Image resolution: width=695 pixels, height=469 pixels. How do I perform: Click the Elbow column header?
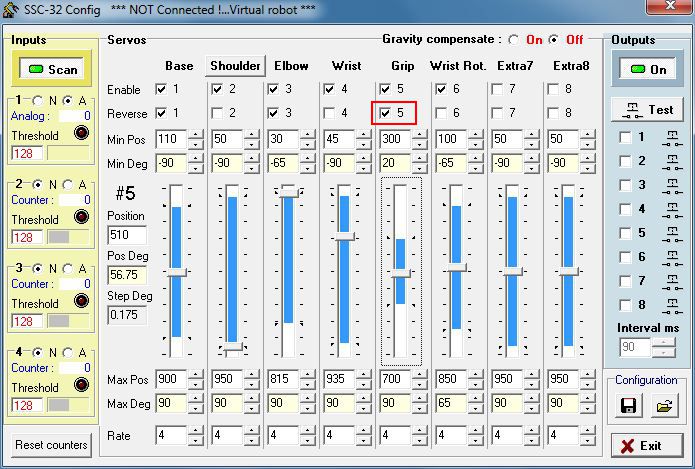click(291, 66)
